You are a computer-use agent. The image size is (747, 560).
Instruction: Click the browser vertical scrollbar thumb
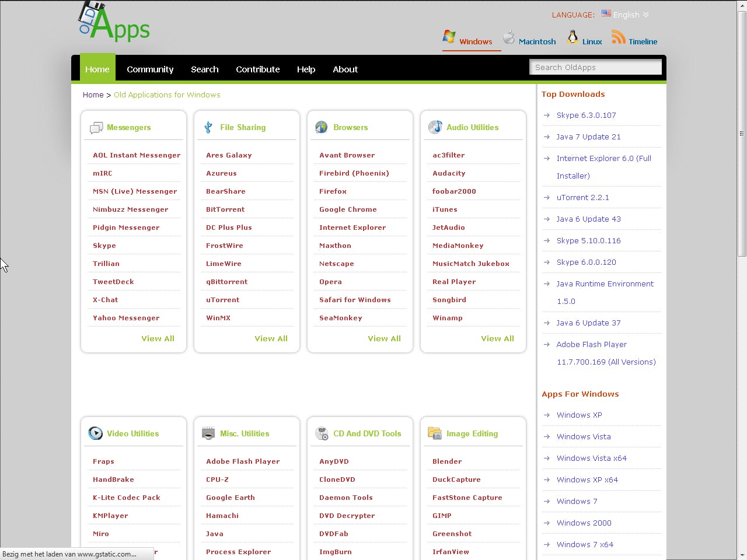[742, 134]
